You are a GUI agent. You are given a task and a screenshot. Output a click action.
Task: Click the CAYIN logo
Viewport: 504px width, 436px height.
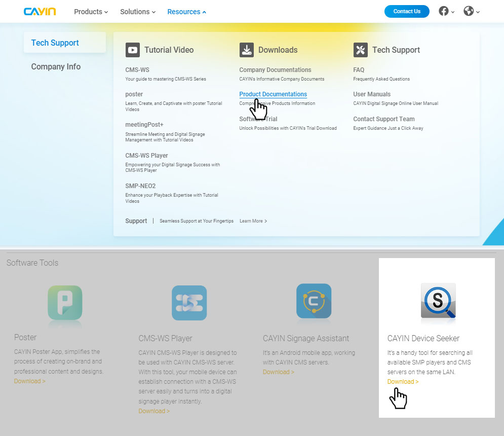point(40,12)
